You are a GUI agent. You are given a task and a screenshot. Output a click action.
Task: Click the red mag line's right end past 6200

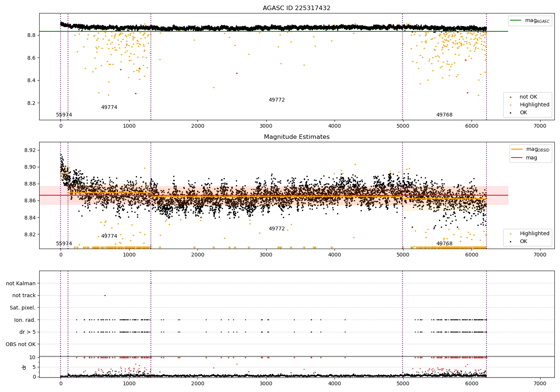pos(507,195)
